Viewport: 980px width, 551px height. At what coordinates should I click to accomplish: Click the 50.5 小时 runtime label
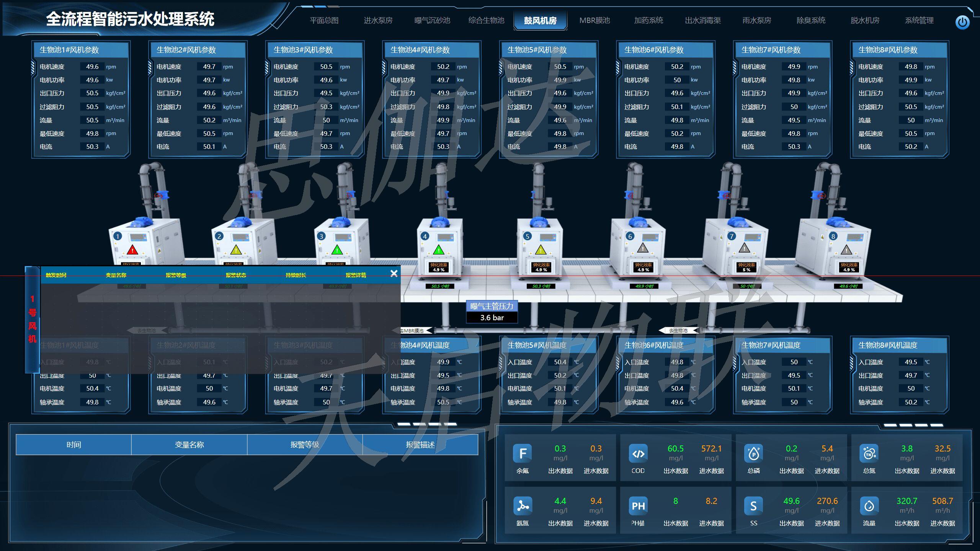coord(440,286)
